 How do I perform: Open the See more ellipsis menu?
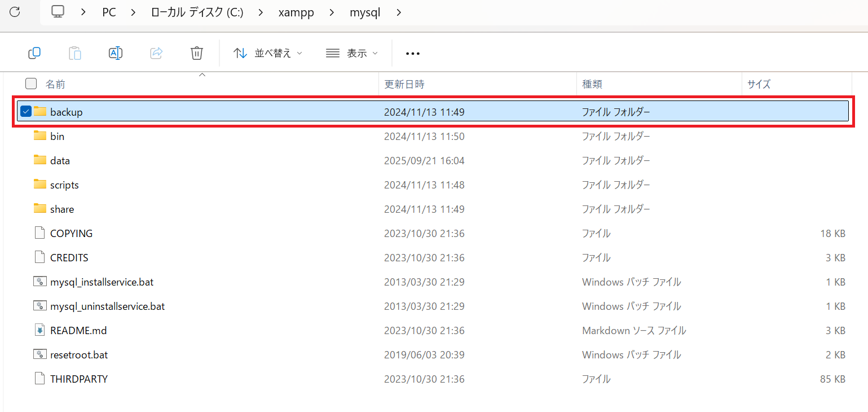413,54
